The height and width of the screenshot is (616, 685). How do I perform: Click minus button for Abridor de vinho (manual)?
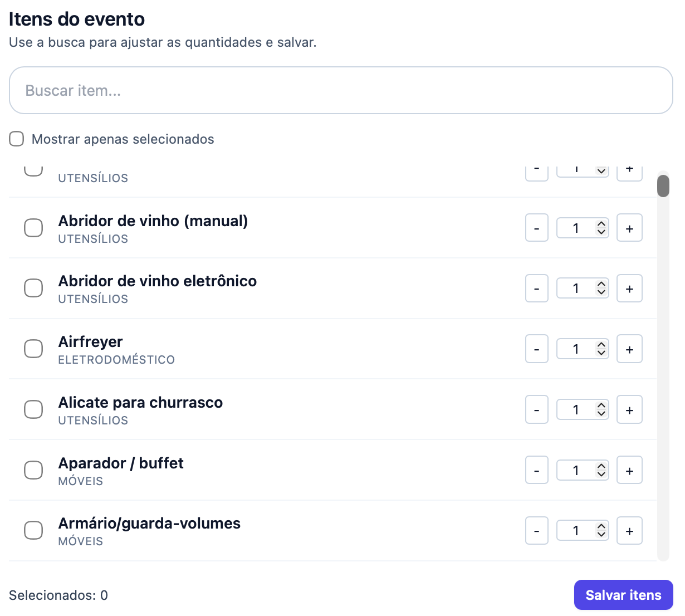tap(536, 227)
